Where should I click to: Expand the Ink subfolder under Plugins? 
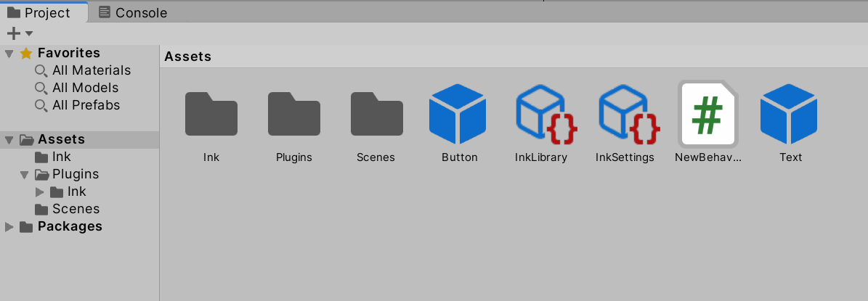pos(40,192)
